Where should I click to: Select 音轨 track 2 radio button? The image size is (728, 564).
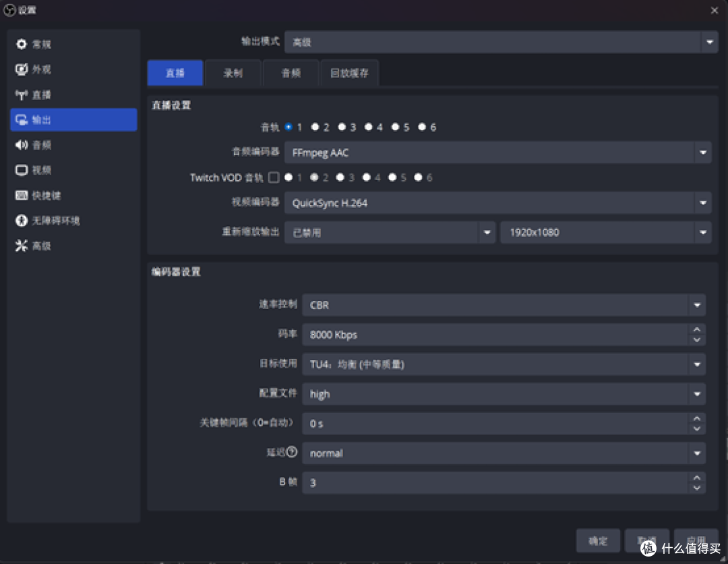pos(315,127)
